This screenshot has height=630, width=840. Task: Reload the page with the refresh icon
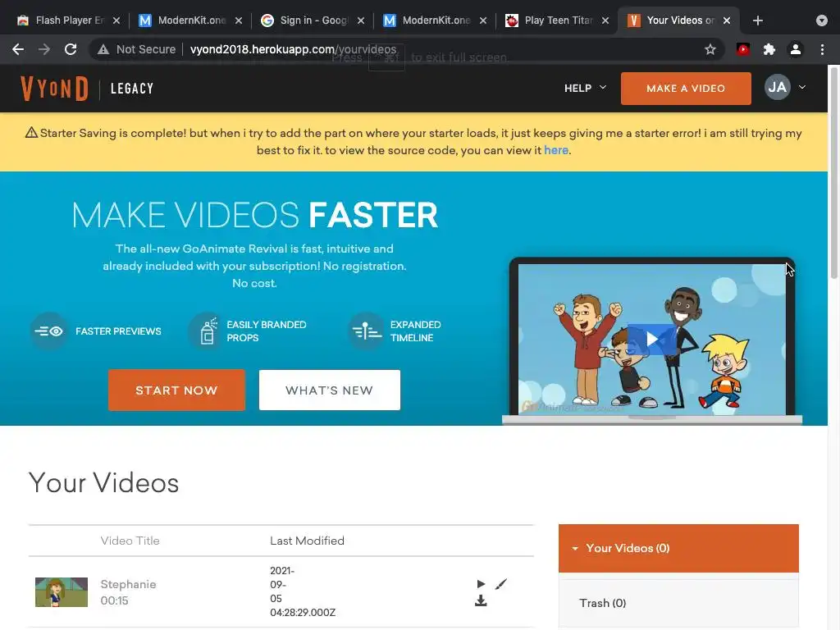click(x=71, y=49)
